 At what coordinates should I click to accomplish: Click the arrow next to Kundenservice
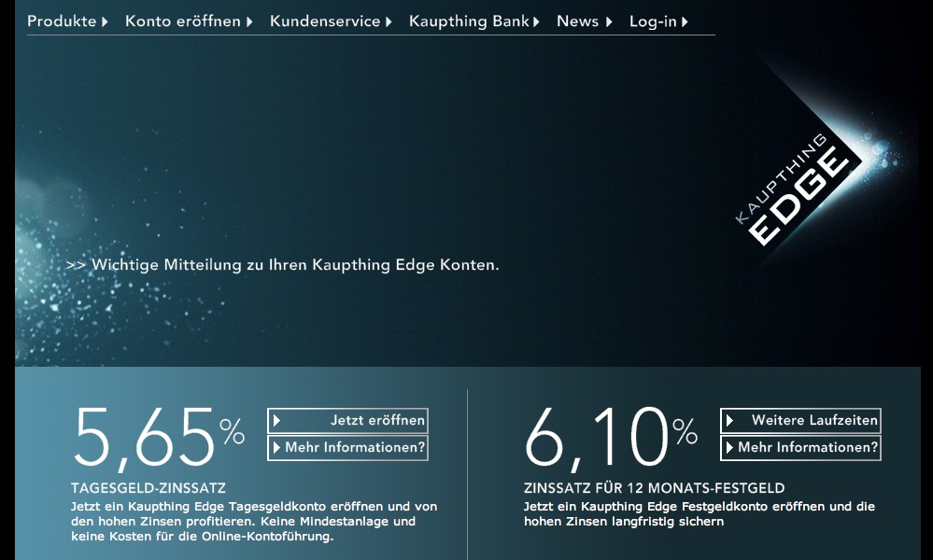pyautogui.click(x=389, y=22)
